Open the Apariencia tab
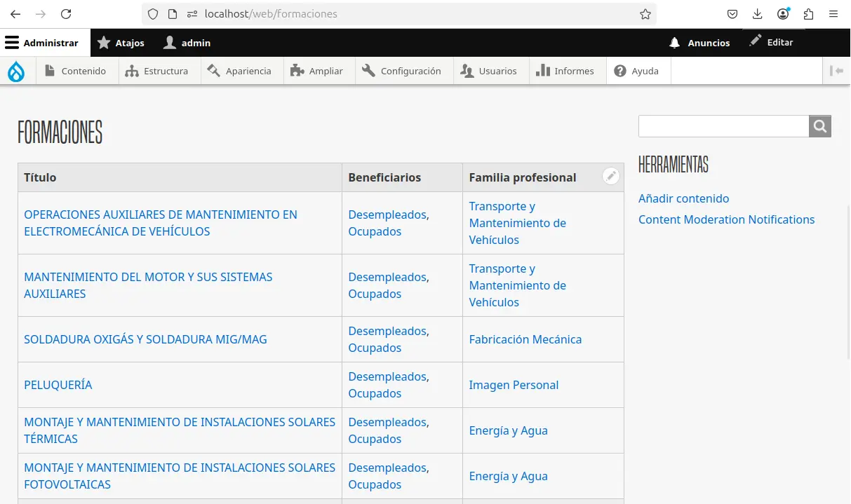Screen dimensions: 851x504 [241, 71]
